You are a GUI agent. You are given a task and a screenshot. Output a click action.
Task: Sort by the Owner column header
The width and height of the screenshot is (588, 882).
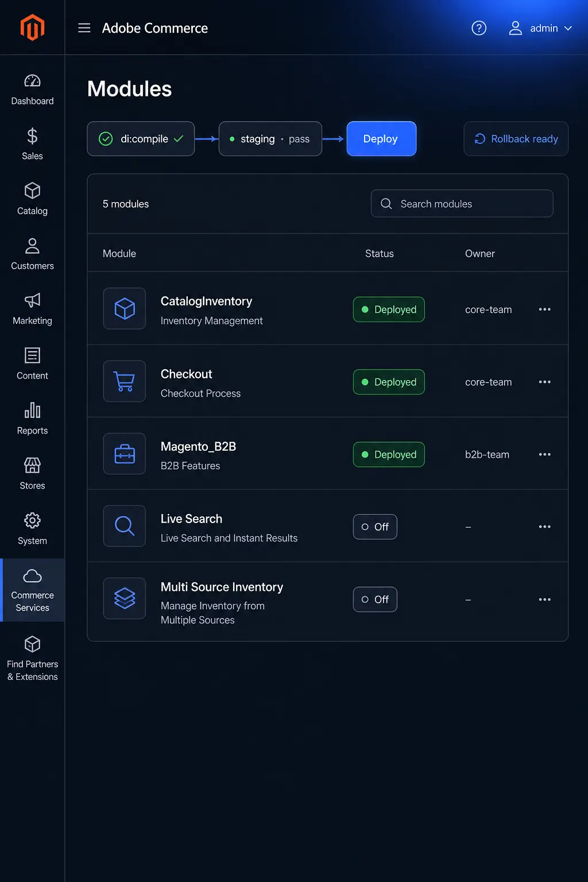tap(480, 254)
